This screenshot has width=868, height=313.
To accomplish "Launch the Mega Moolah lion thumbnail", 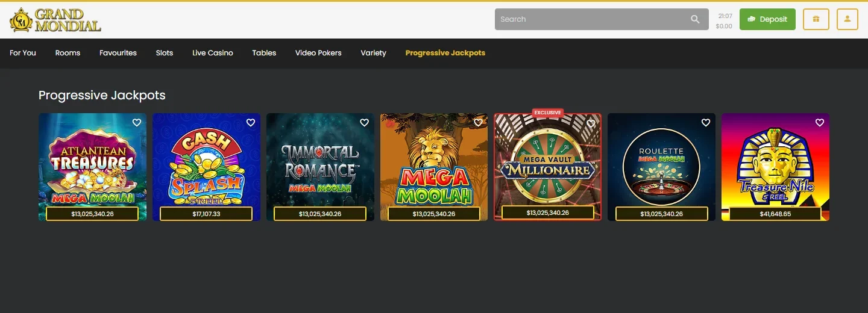I will point(434,167).
